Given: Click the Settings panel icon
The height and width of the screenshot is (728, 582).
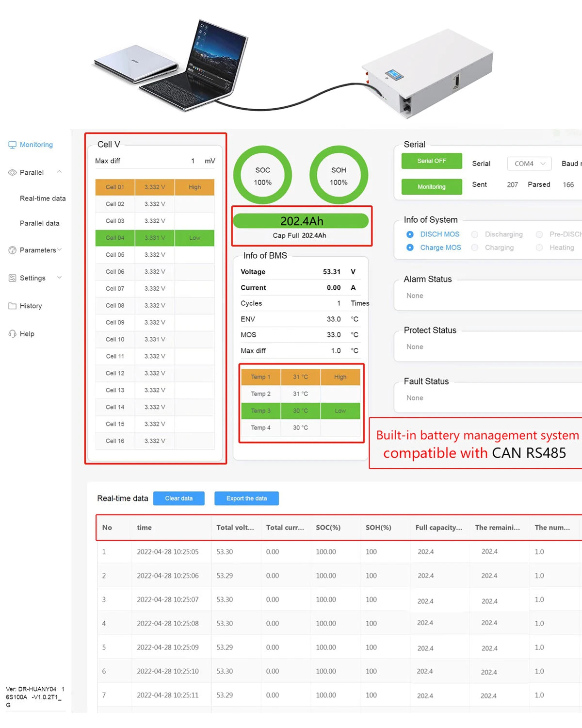Looking at the screenshot, I should point(12,278).
